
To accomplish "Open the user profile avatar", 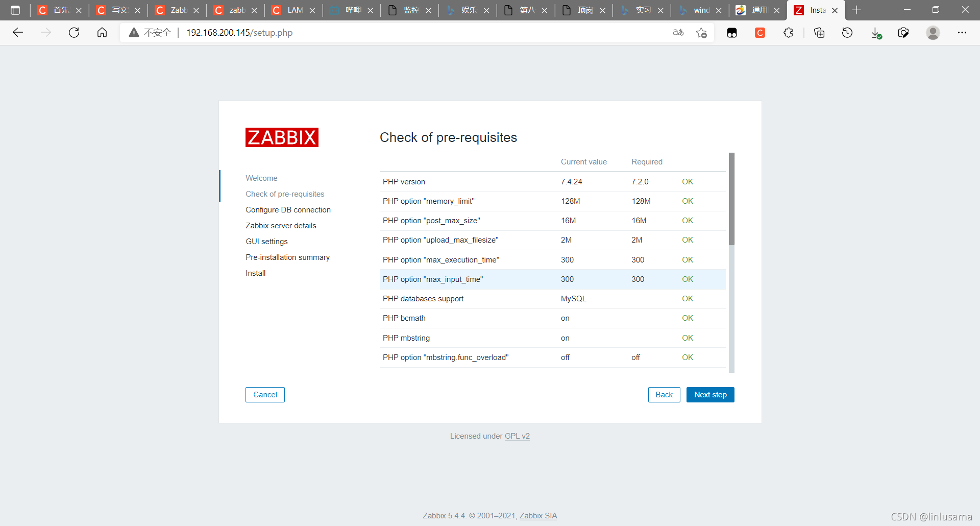I will [933, 33].
